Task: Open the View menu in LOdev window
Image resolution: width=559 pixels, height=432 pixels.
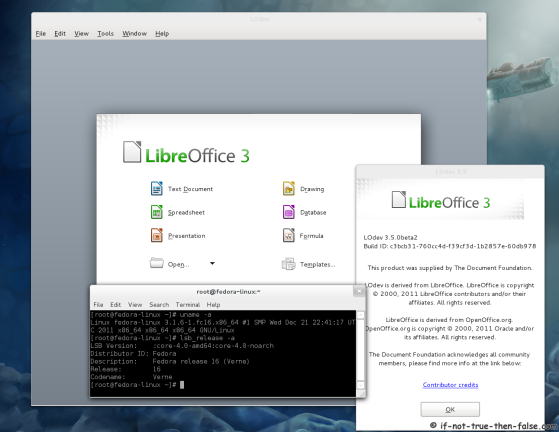Action: 81,34
